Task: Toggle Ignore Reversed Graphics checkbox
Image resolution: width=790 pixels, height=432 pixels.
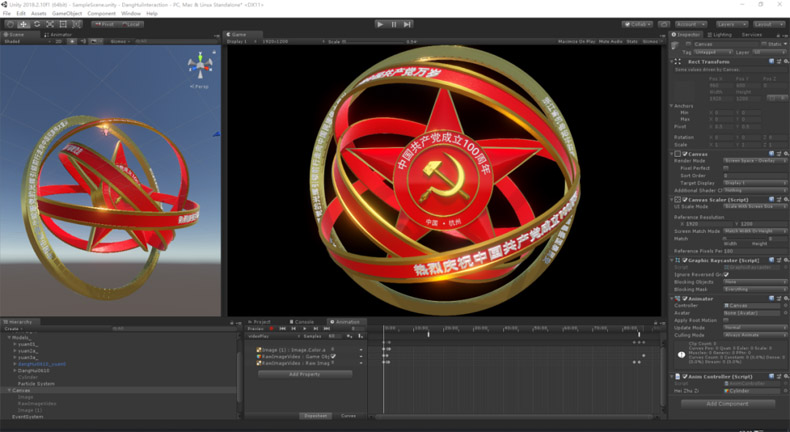Action: point(726,275)
